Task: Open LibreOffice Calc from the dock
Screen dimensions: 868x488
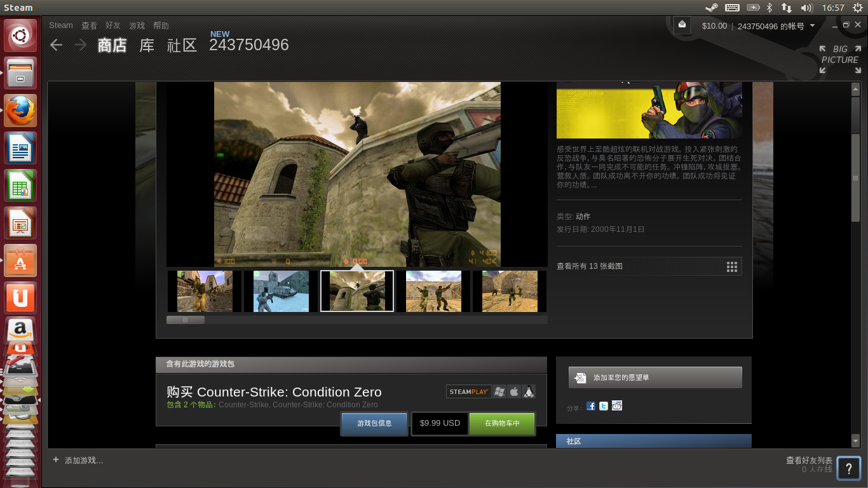Action: [20, 186]
